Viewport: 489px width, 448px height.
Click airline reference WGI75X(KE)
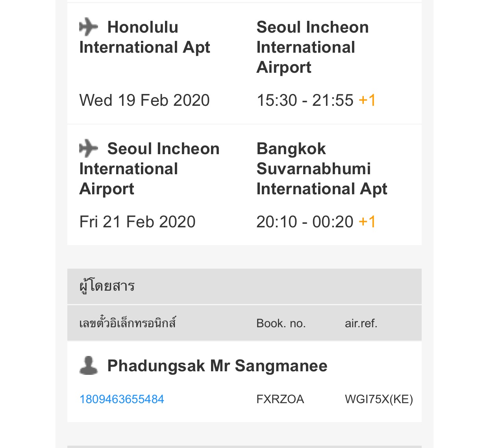[x=379, y=399]
